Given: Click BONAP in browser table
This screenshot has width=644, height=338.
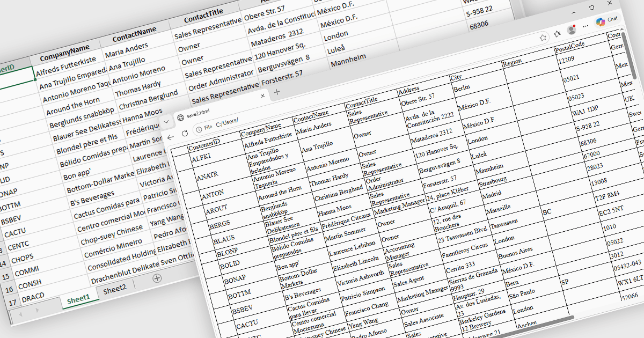Looking at the screenshot, I should (x=235, y=280).
